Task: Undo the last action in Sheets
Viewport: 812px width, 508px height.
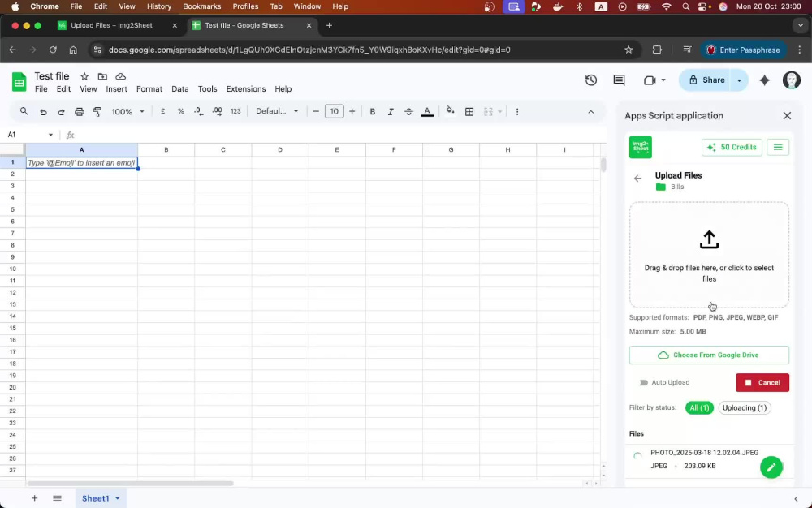Action: 43,112
